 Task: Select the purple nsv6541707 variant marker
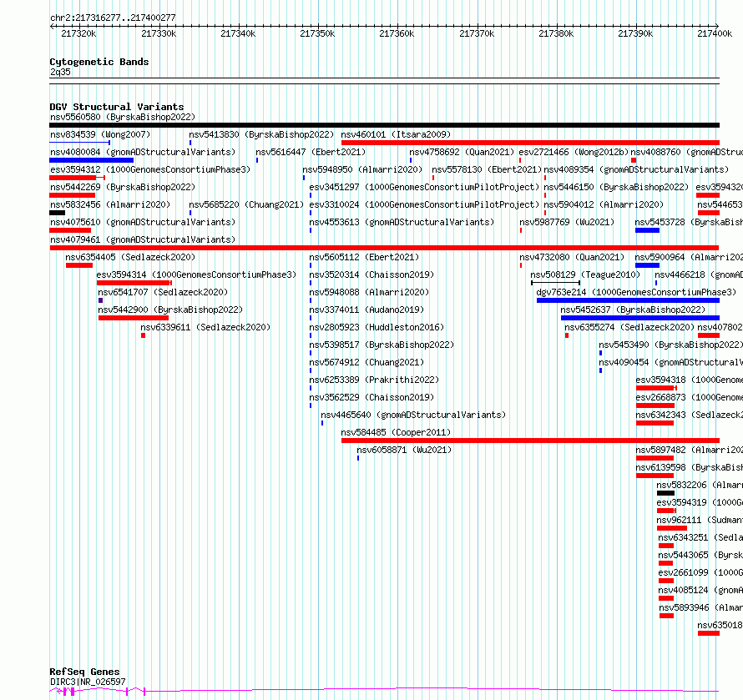pos(100,300)
